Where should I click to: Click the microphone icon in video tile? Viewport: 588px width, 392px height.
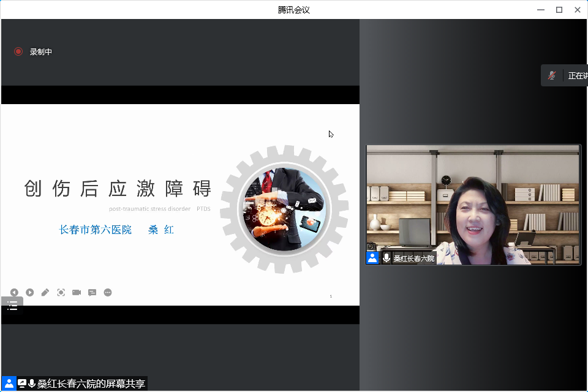pos(386,258)
